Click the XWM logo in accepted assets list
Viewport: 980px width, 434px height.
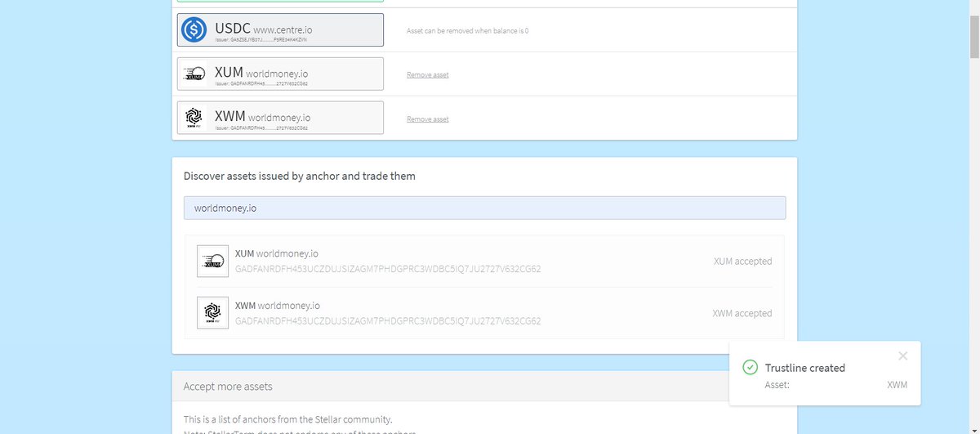click(x=194, y=118)
